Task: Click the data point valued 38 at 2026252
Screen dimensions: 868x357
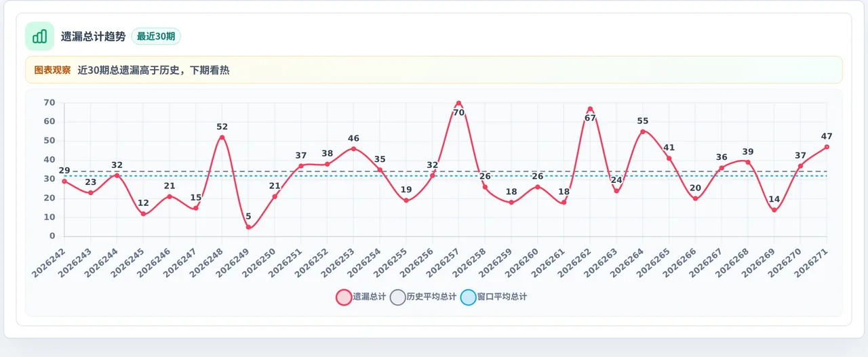Action: (327, 164)
